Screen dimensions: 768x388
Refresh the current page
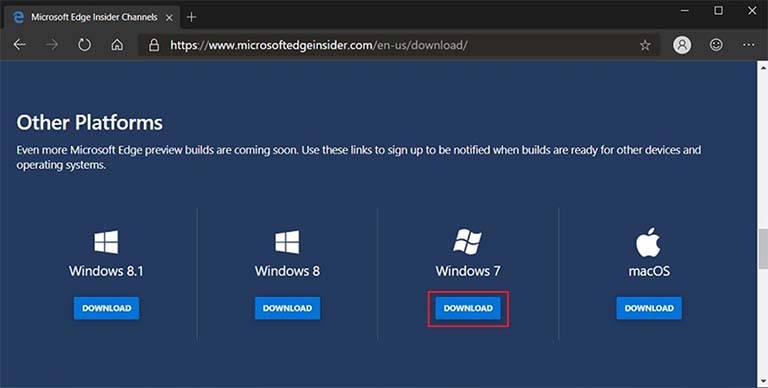[x=84, y=45]
